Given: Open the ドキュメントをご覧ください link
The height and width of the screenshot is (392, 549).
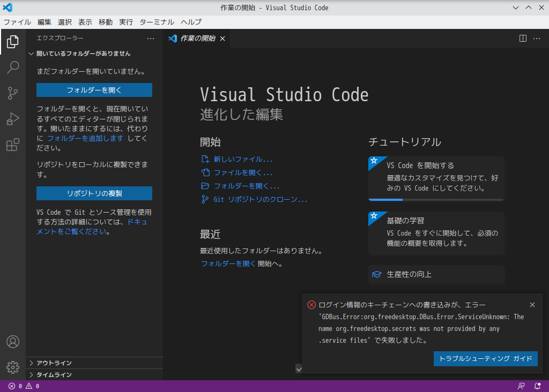Looking at the screenshot, I should point(92,227).
